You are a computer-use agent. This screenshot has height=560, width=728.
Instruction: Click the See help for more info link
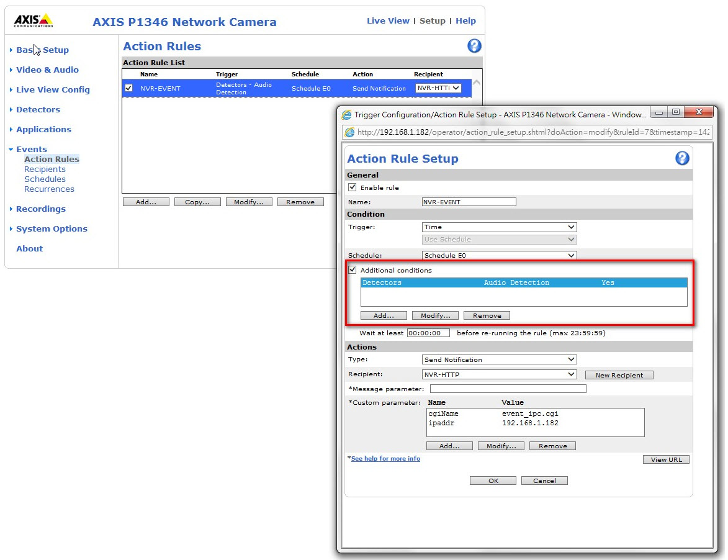coord(385,459)
